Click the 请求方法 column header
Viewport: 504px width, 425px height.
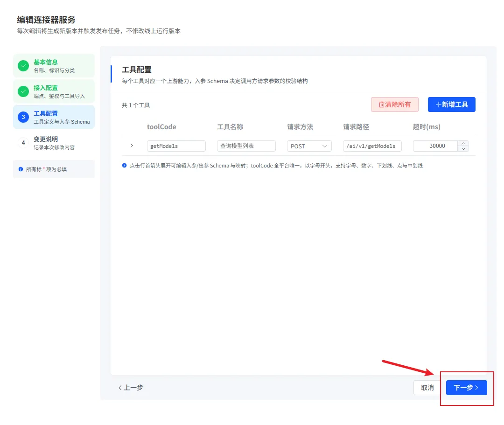(300, 127)
